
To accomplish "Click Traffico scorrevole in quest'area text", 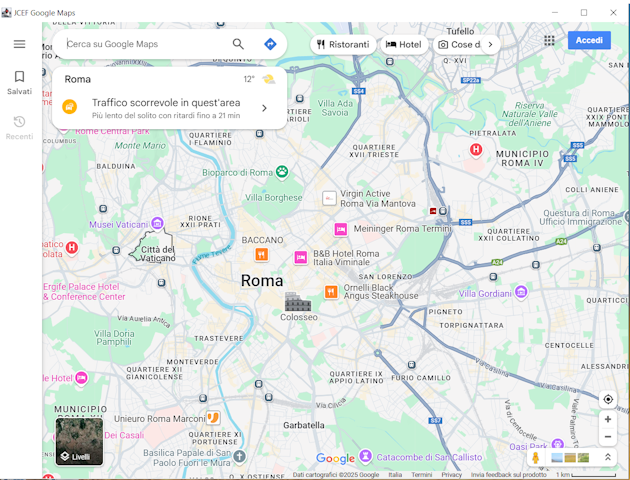I will [166, 102].
